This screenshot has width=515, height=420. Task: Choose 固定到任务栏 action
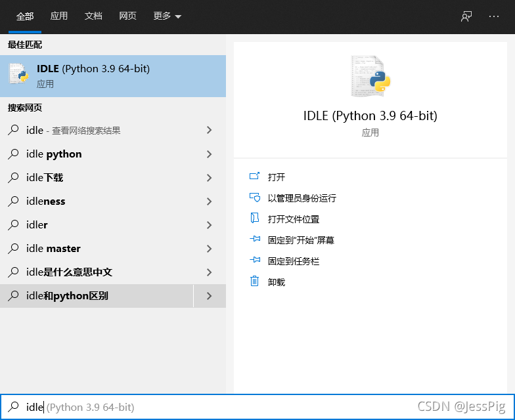pos(293,261)
